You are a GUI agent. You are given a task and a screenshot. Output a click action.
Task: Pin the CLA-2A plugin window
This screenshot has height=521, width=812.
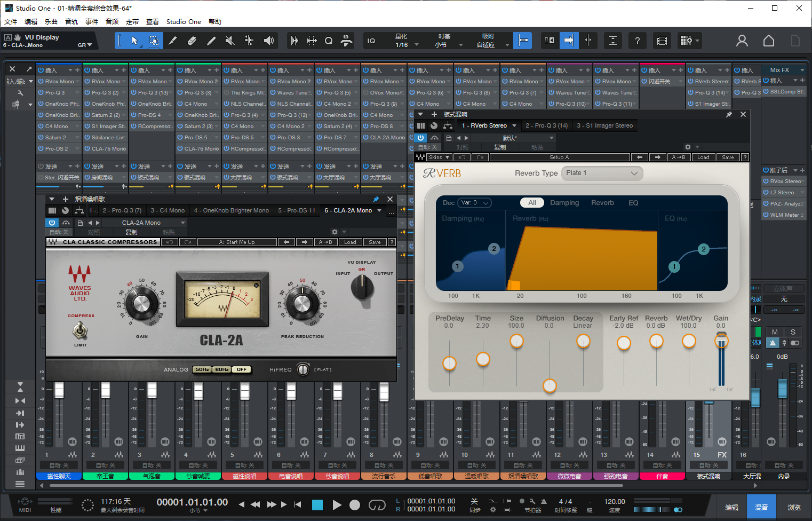[376, 199]
